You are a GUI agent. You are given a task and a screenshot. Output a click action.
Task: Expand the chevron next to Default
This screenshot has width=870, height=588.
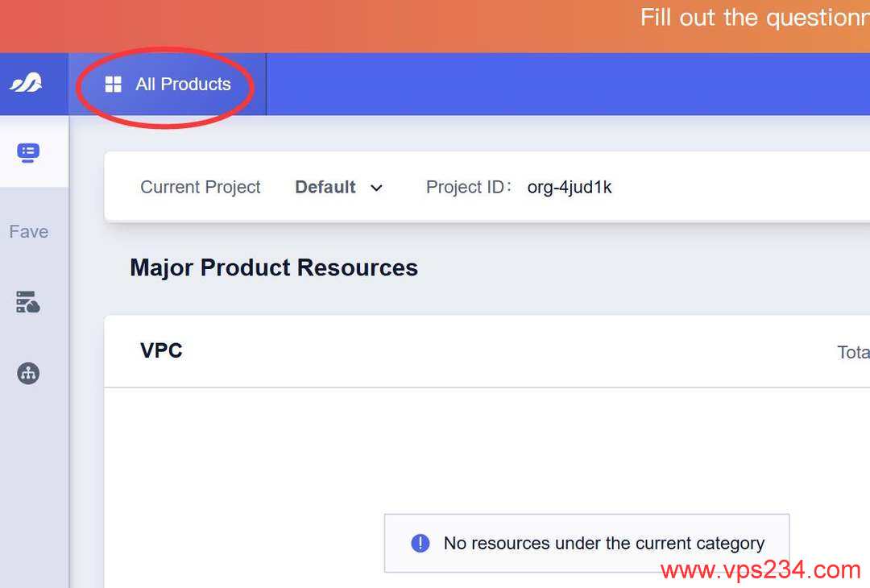[376, 188]
